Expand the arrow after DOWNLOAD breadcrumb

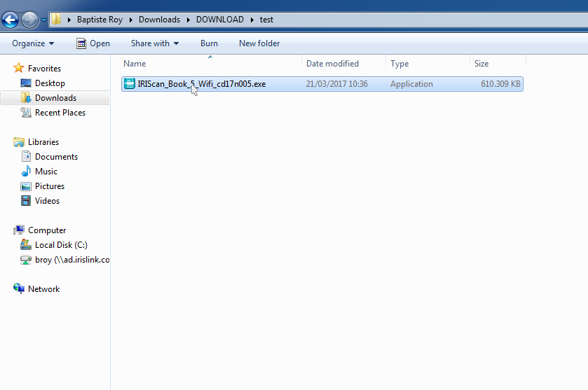[x=252, y=20]
